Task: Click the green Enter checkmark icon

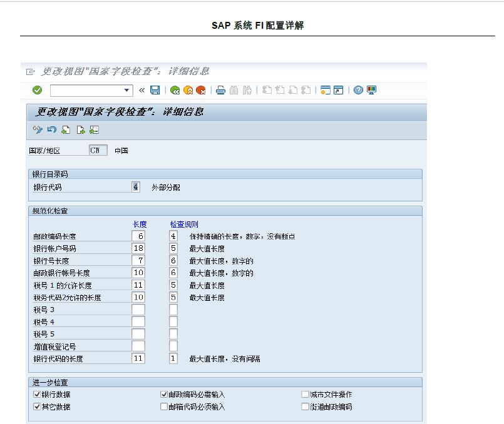Action: tap(38, 90)
